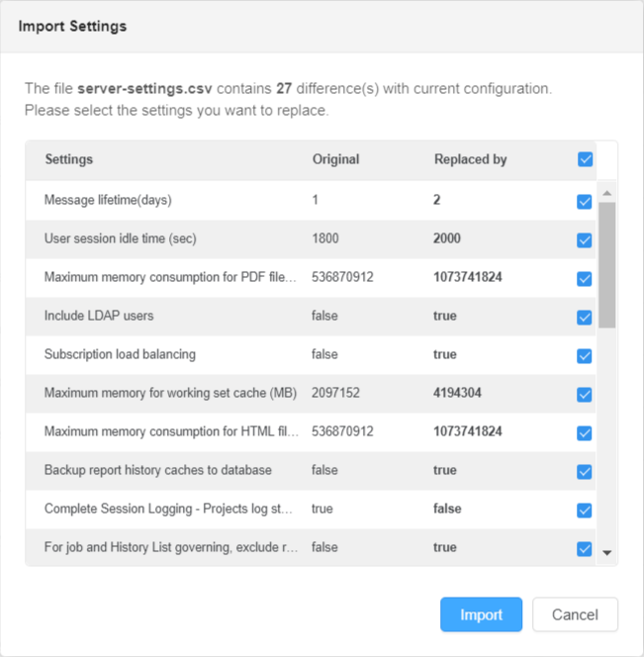The height and width of the screenshot is (657, 644).
Task: Deselect Maximum memory consumption for HTML checkbox
Action: [x=584, y=433]
